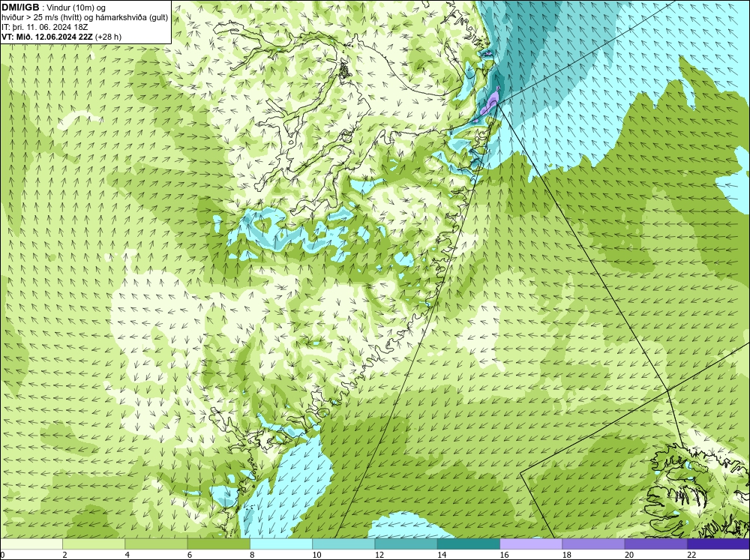Click the "DMI/IGB" title text
Screen dimensions: 750x560
tap(20, 7)
